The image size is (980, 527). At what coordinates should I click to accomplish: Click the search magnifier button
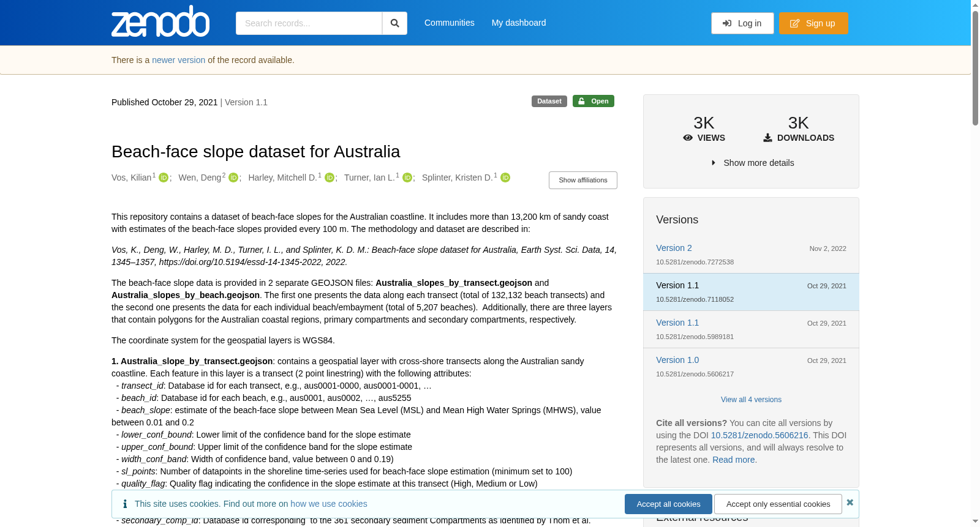click(x=394, y=23)
